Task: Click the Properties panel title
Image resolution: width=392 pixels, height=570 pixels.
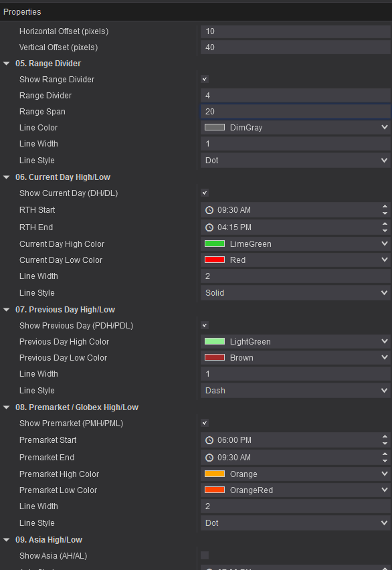Action: 22,11
